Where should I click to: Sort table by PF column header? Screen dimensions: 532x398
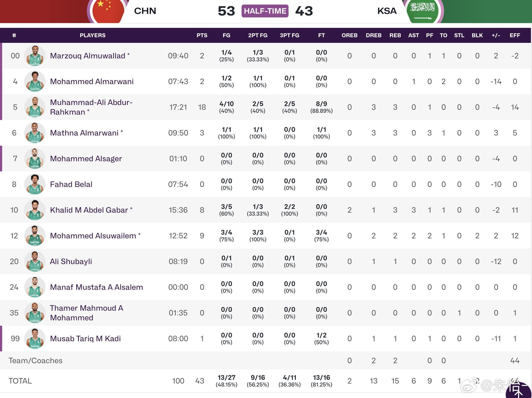430,35
